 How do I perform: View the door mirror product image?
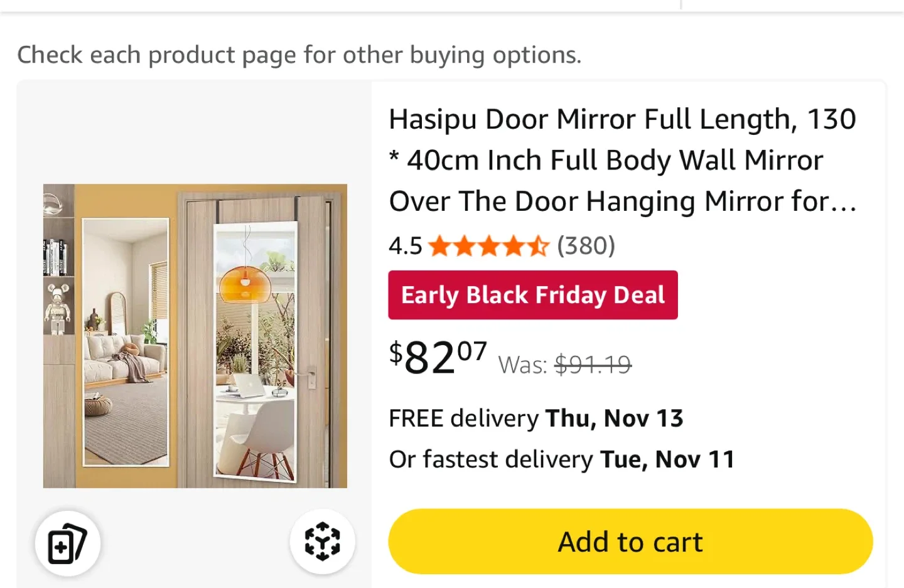pyautogui.click(x=195, y=335)
